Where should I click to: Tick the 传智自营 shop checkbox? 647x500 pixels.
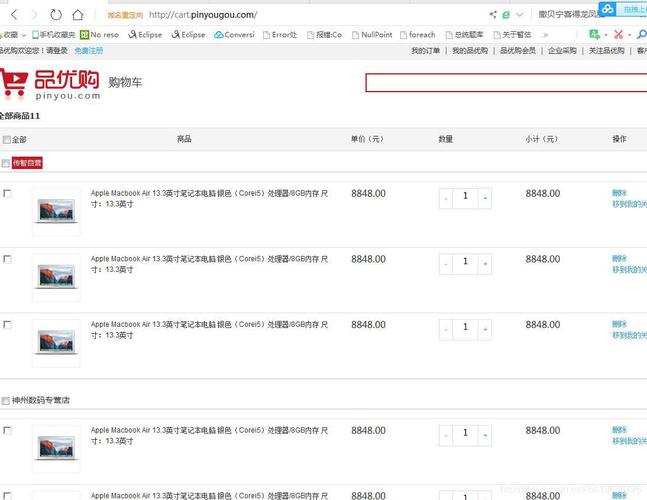(x=5, y=163)
